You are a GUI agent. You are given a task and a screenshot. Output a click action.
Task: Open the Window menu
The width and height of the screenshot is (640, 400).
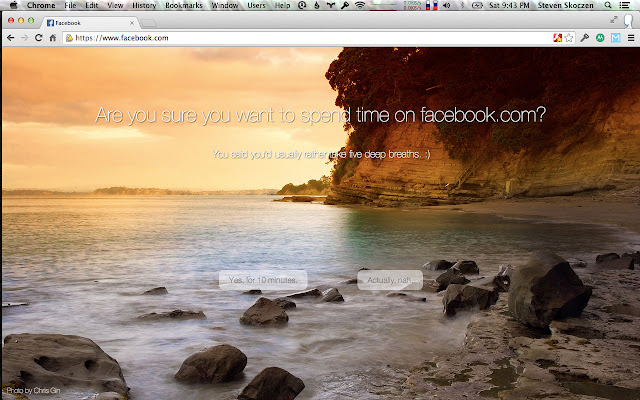224,5
